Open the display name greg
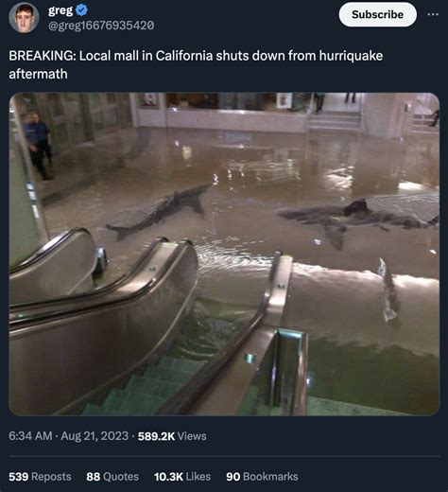The image size is (448, 492). 60,10
